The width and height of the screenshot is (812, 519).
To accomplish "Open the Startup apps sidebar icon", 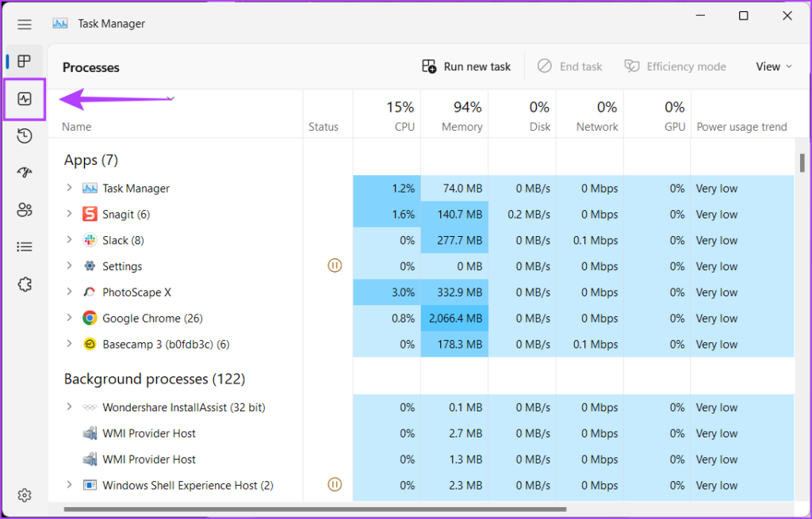I will [x=25, y=173].
